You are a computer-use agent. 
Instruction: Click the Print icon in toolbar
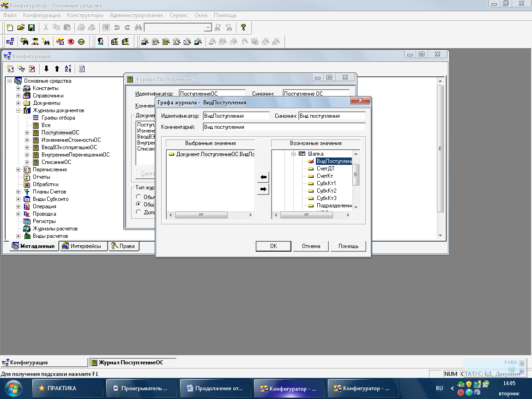click(x=81, y=28)
